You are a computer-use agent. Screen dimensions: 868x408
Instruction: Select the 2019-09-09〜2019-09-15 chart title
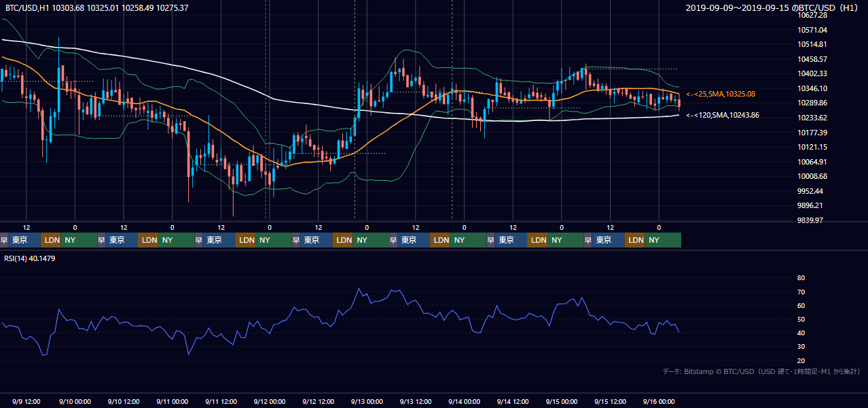tap(773, 8)
